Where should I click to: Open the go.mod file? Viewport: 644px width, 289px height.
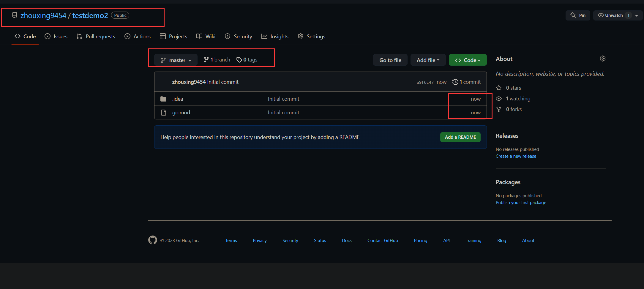[181, 113]
